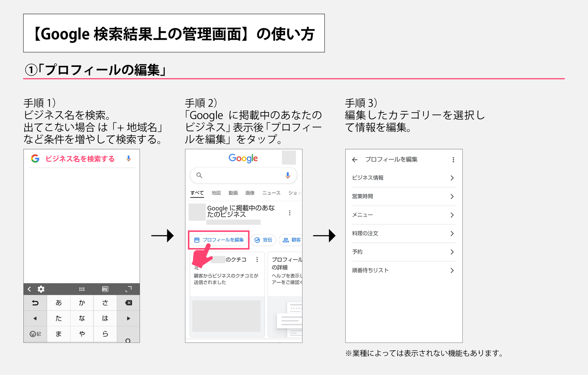Tap the か key on keyboard
Image resolution: width=588 pixels, height=375 pixels.
(x=82, y=303)
